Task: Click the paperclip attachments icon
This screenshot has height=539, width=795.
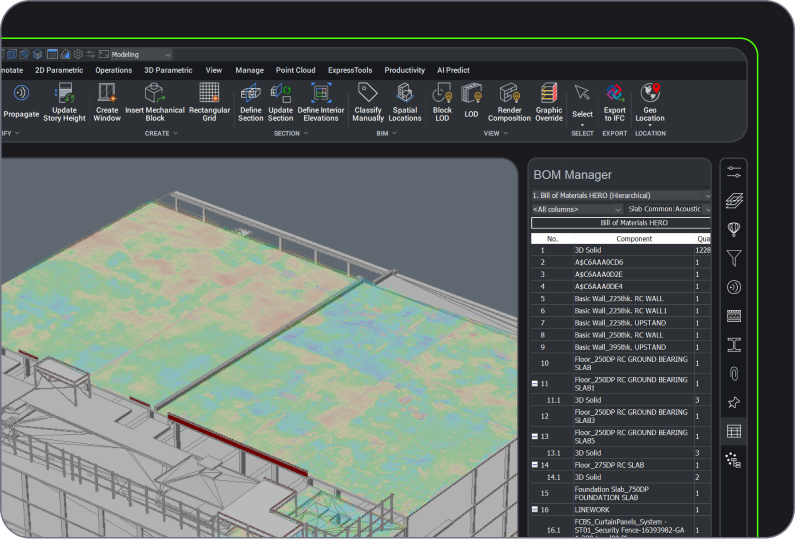Action: (734, 374)
